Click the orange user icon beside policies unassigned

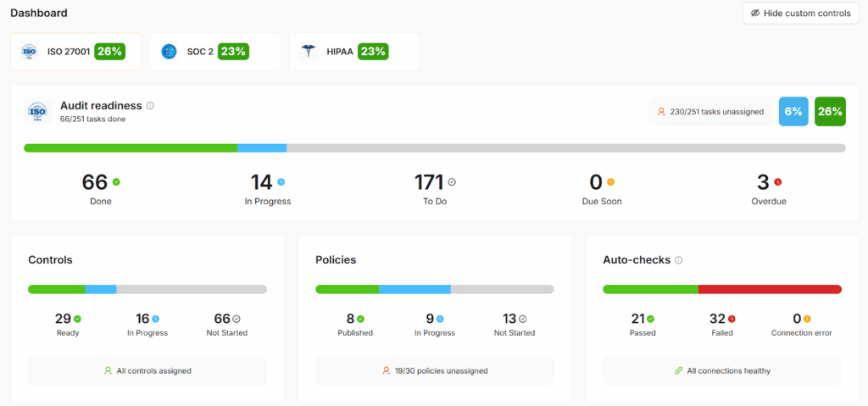click(x=387, y=370)
